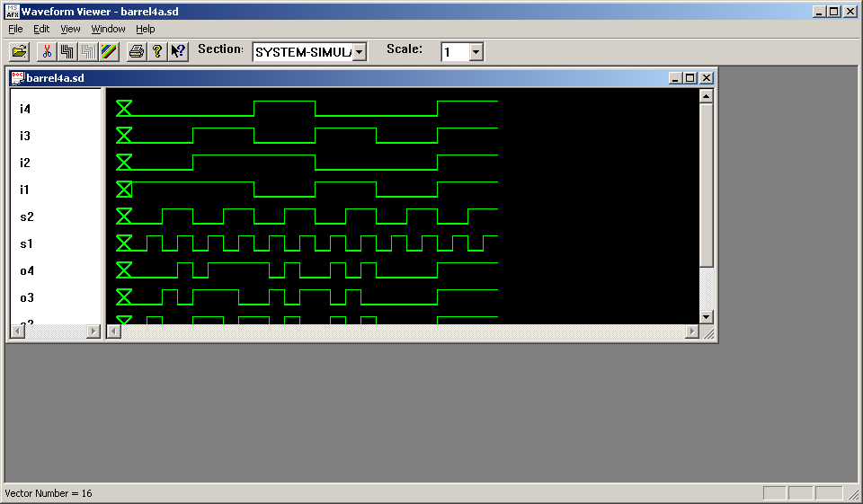
Task: Select the s1 signal label
Action: [26, 243]
